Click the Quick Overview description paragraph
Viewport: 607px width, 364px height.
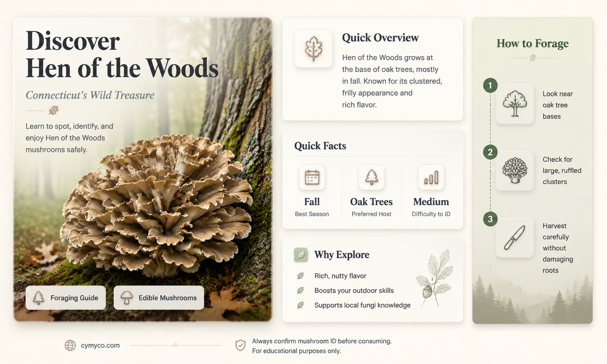(x=392, y=81)
